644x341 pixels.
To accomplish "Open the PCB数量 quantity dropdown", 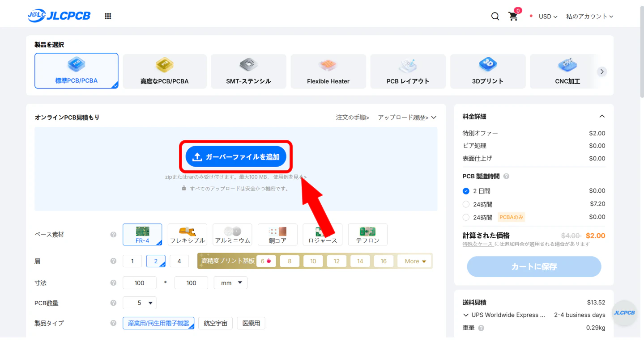I will pyautogui.click(x=139, y=303).
